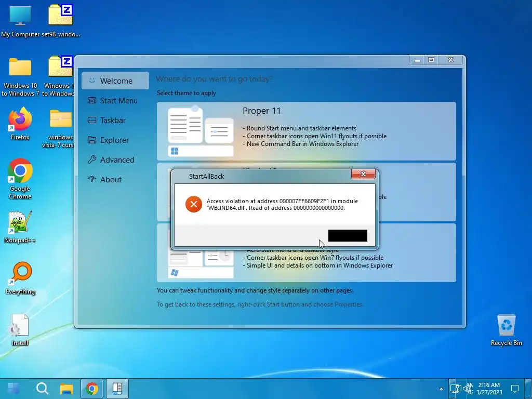Select the Install file on desktop

pyautogui.click(x=20, y=330)
